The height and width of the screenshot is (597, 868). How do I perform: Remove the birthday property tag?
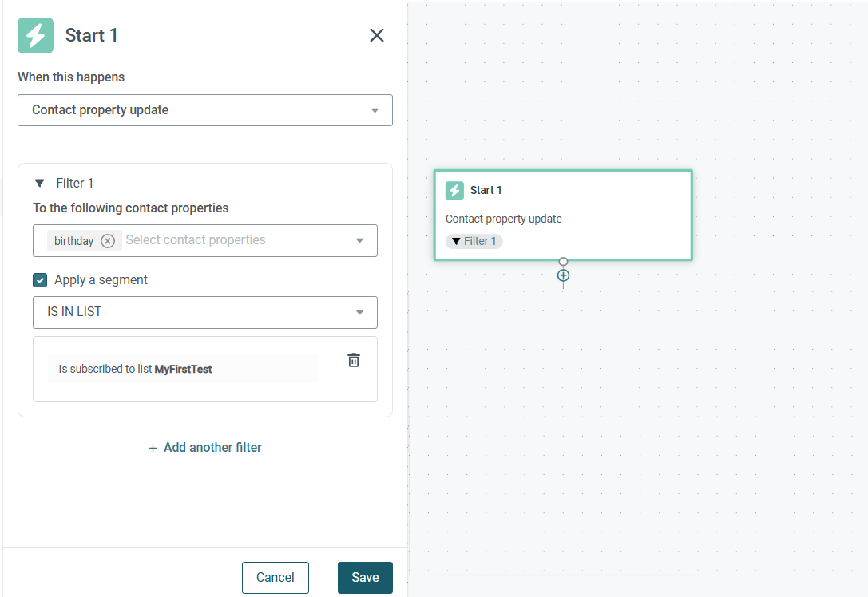[x=108, y=241]
